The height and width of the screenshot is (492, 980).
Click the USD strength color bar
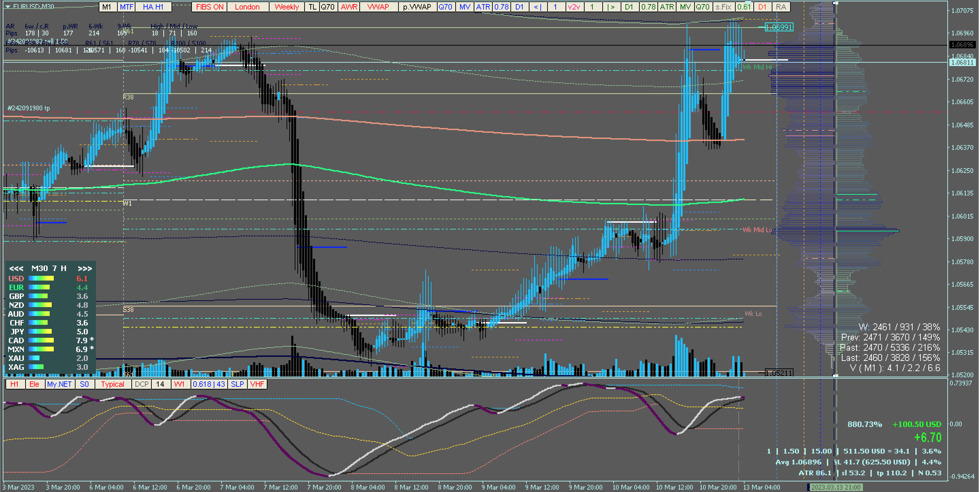pos(41,279)
